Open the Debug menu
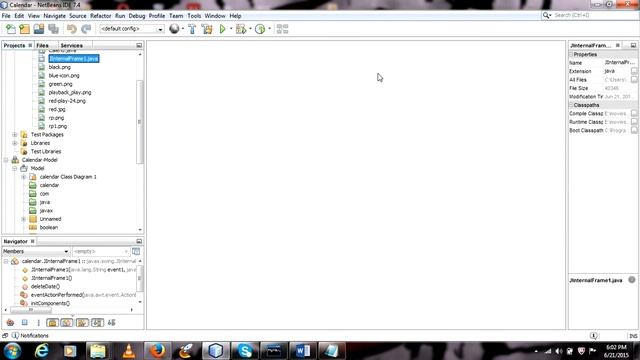This screenshot has width=640, height=360. click(137, 16)
